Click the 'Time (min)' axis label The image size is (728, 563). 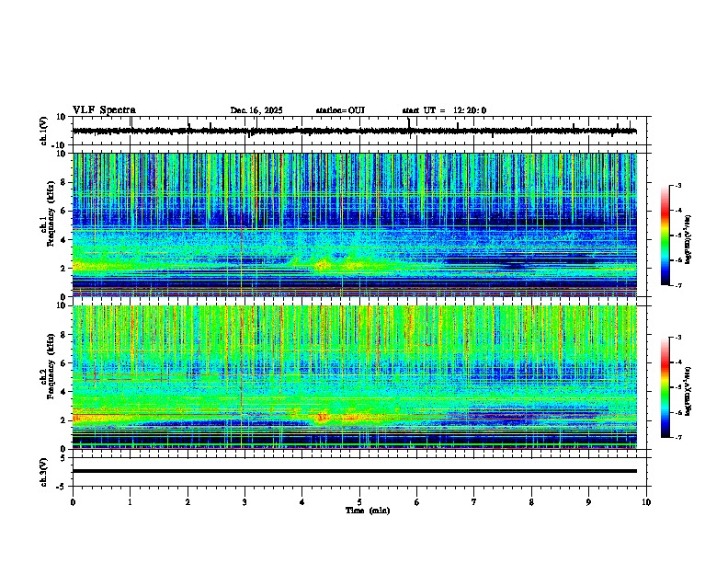[x=368, y=511]
